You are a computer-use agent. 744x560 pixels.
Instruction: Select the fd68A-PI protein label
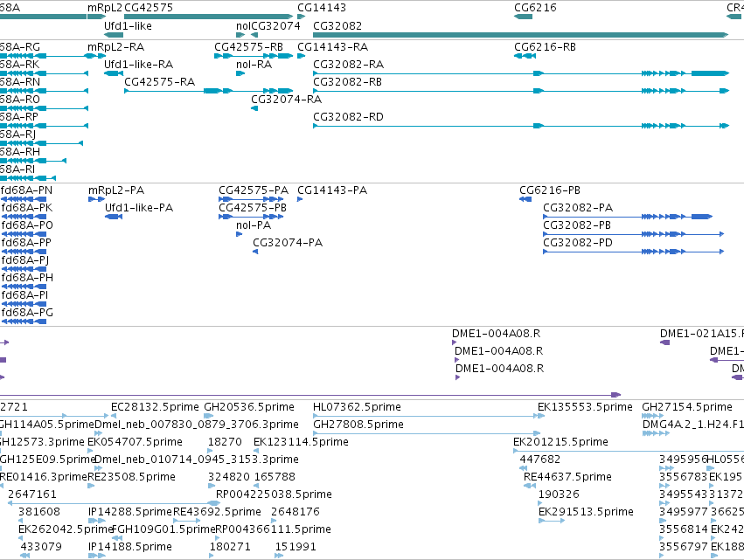(24, 296)
